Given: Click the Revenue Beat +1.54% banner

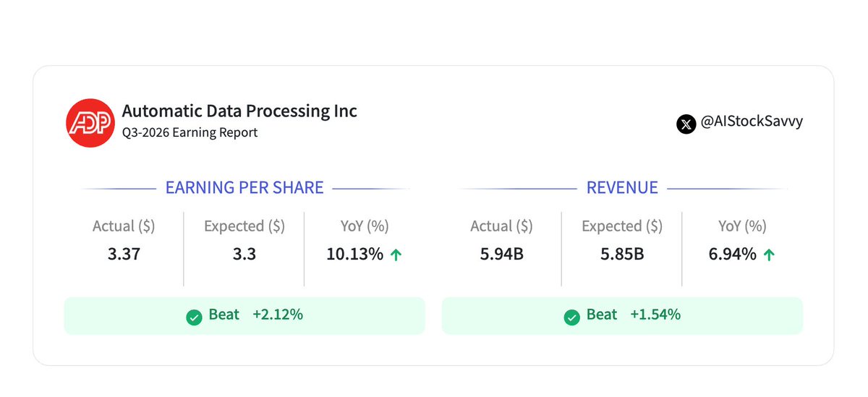Looking at the screenshot, I should coord(622,315).
